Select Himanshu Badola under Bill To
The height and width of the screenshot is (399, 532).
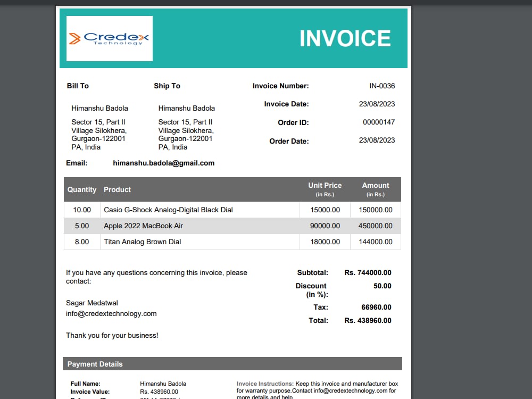click(99, 108)
